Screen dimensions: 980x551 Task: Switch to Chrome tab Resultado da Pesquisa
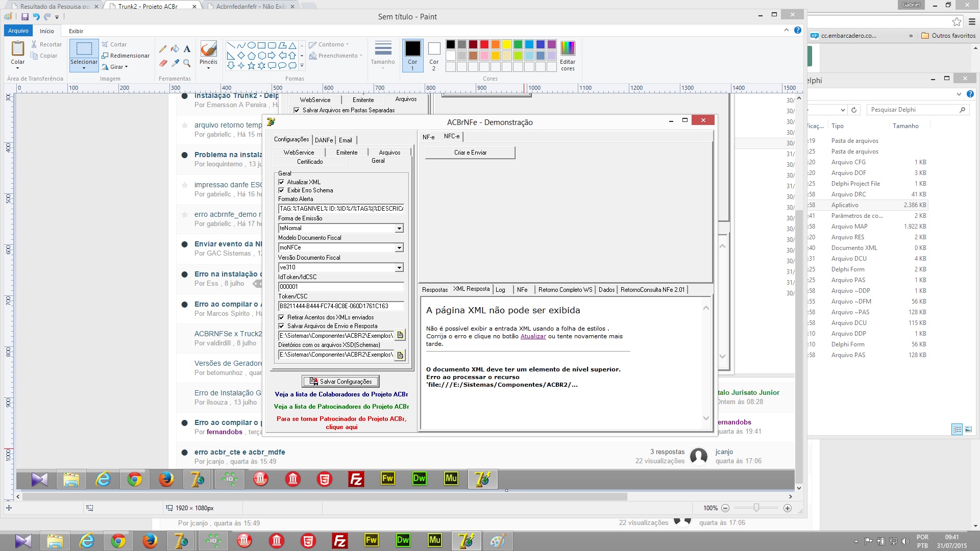click(55, 7)
